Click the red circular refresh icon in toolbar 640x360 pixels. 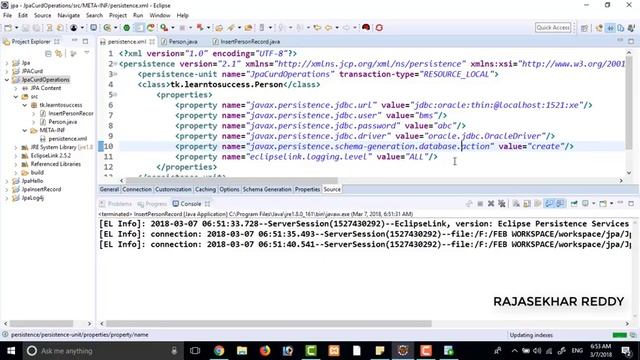379,28
